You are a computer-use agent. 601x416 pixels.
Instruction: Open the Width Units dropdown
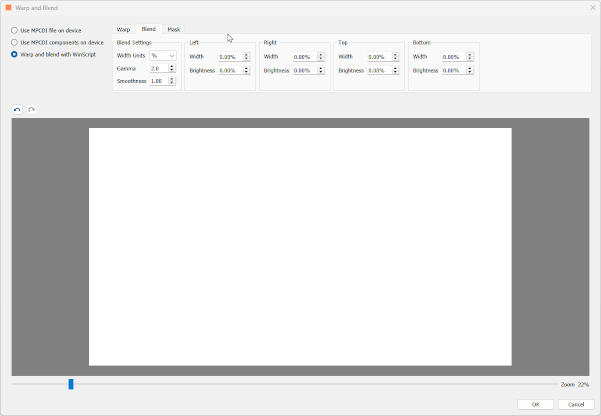point(163,56)
